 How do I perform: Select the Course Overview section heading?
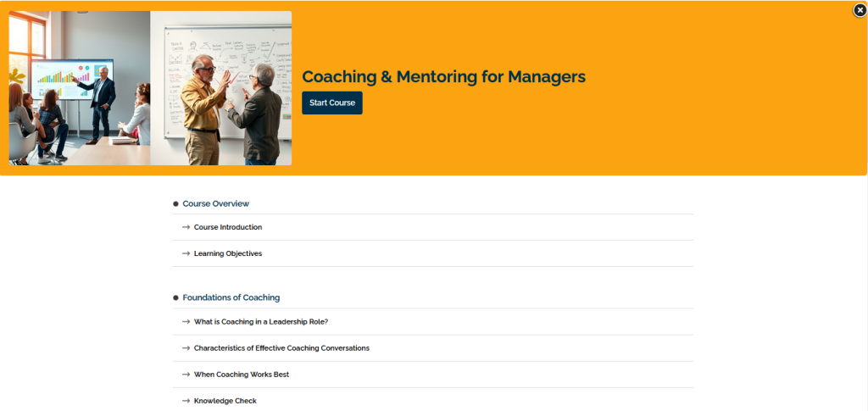(215, 203)
